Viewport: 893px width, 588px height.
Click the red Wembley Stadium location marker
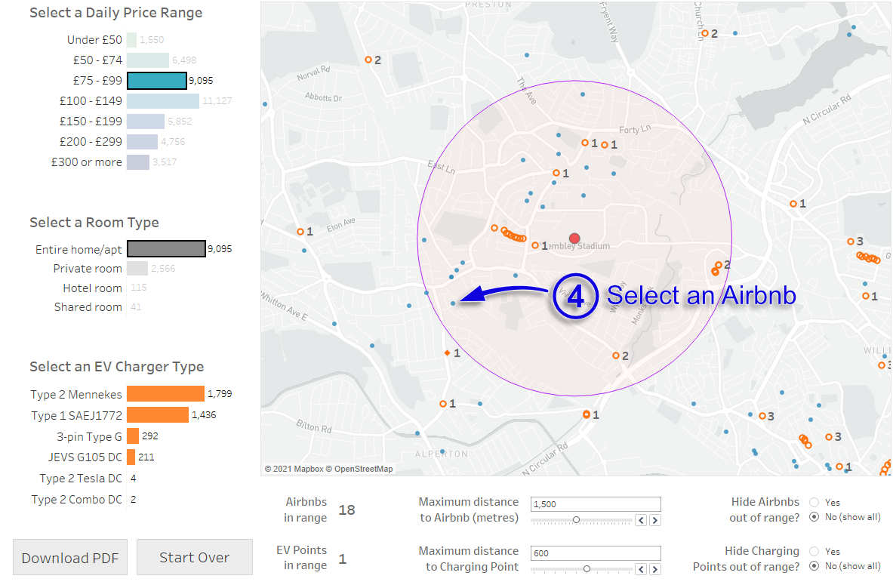pos(574,239)
